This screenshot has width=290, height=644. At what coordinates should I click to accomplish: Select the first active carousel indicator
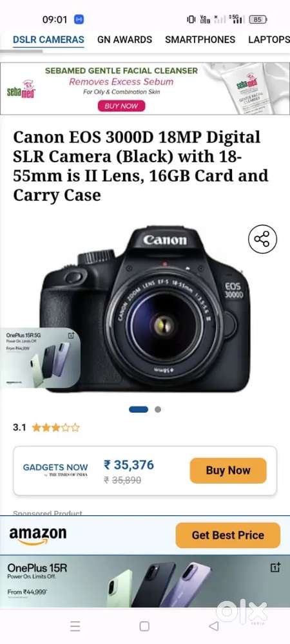click(x=139, y=409)
